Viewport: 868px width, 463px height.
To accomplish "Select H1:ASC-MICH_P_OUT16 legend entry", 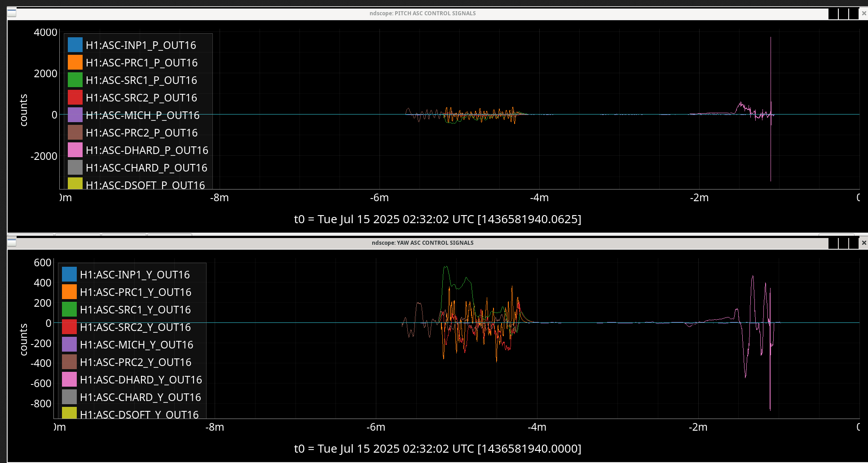I will click(142, 115).
